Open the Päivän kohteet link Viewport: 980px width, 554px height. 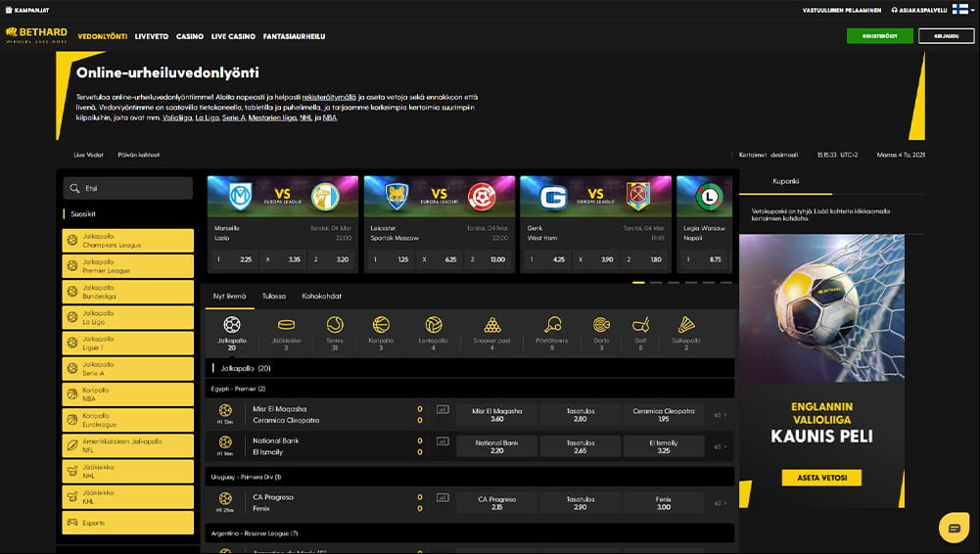(x=139, y=155)
